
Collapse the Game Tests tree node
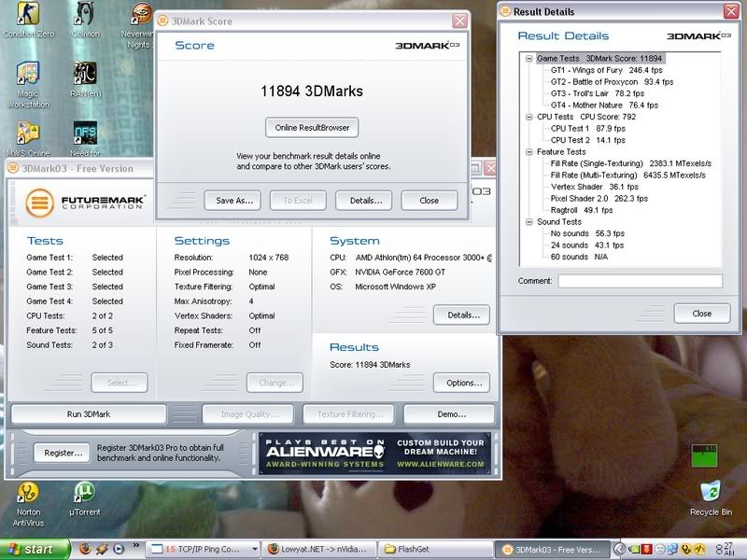(529, 59)
